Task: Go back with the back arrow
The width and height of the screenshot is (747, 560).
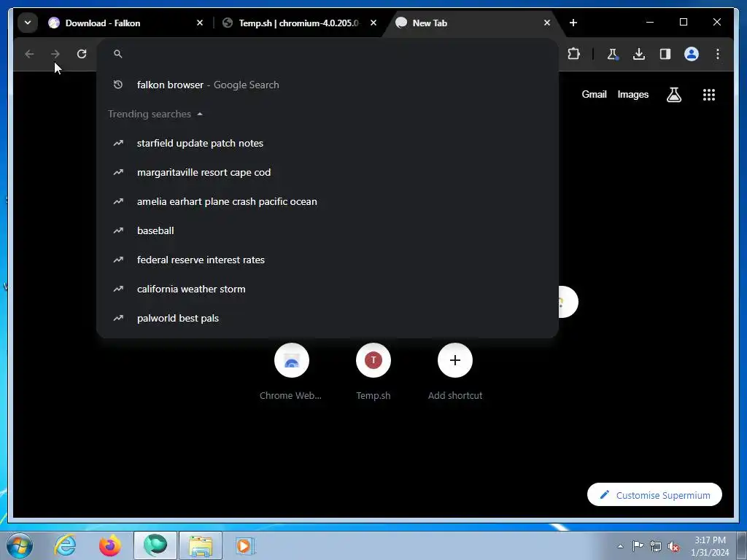Action: pyautogui.click(x=29, y=54)
